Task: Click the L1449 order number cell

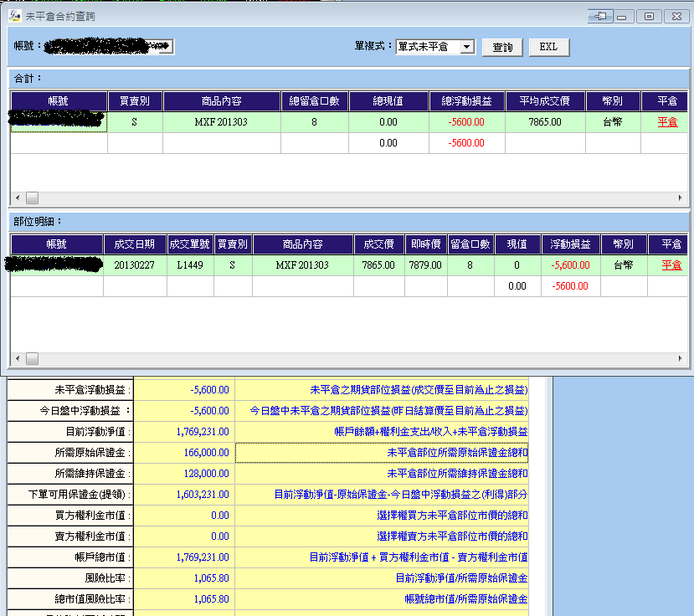Action: coord(190,265)
